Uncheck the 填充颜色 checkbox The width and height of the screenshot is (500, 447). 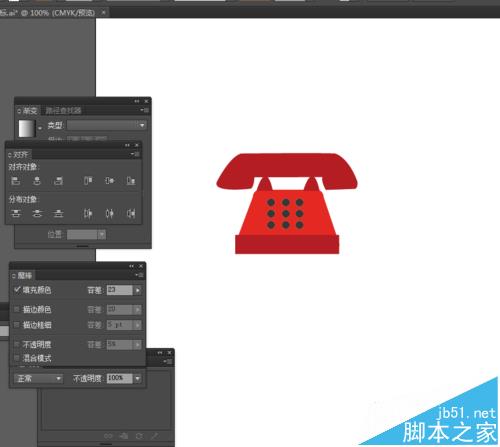pyautogui.click(x=17, y=290)
